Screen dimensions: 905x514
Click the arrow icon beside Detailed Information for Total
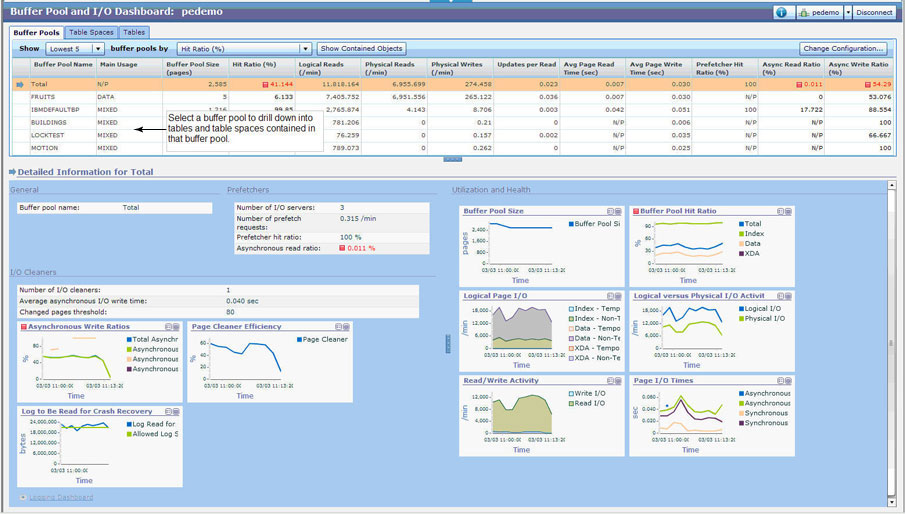tap(13, 172)
